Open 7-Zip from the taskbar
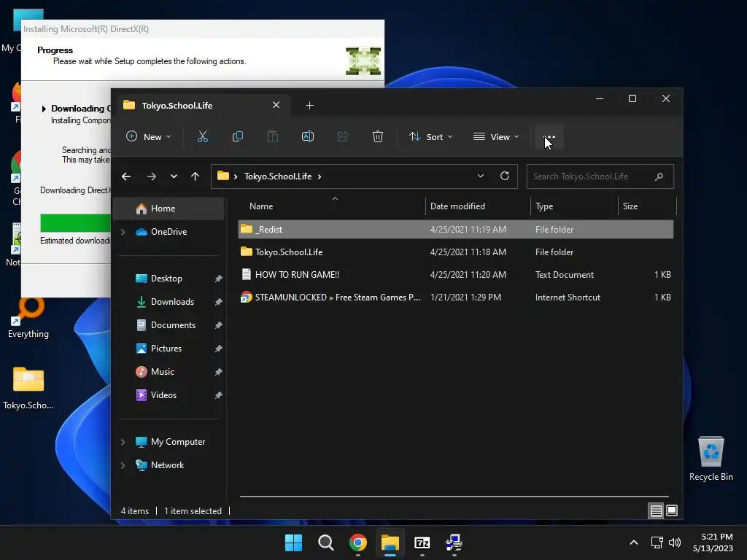Screen dimensions: 747x560 422,542
